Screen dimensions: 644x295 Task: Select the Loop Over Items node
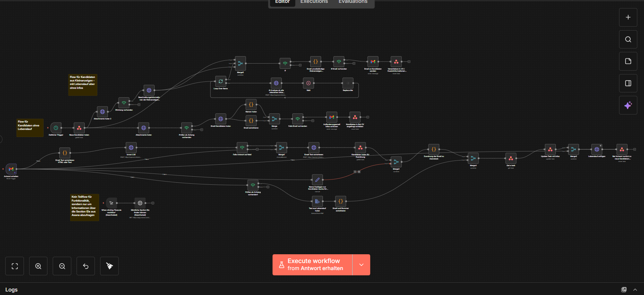pos(221,81)
